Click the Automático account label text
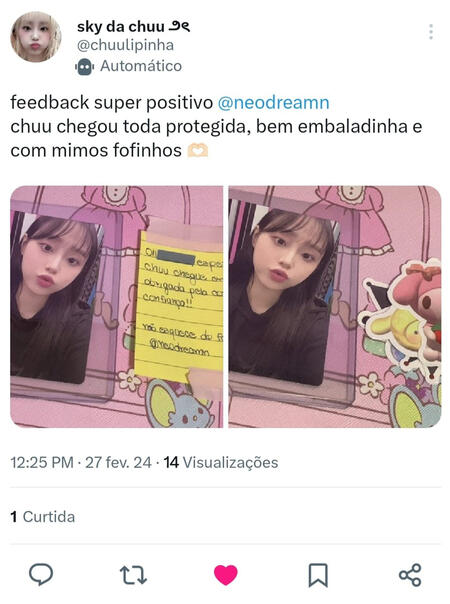The width and height of the screenshot is (450, 604). (x=141, y=66)
